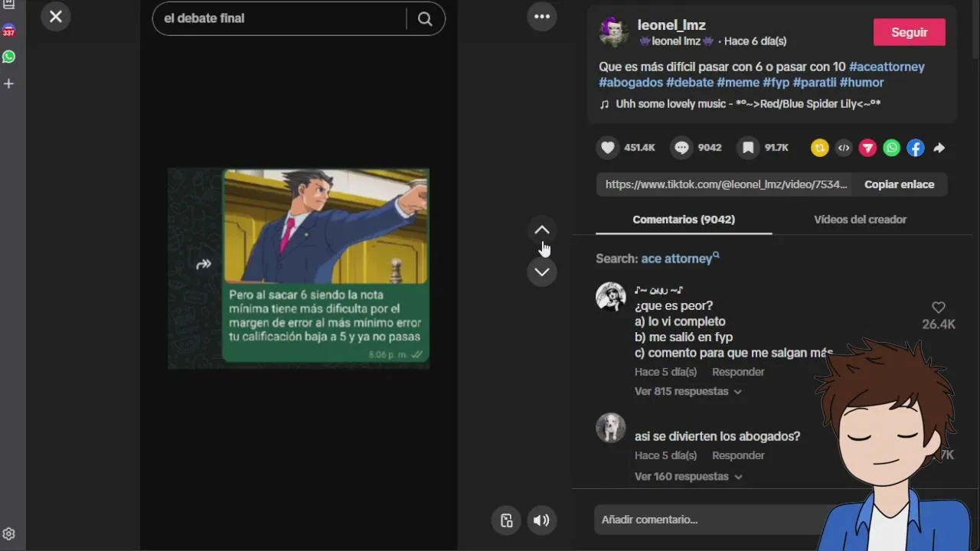This screenshot has height=551, width=980.
Task: Reply to the '¿que es peor?' comment
Action: pos(738,372)
